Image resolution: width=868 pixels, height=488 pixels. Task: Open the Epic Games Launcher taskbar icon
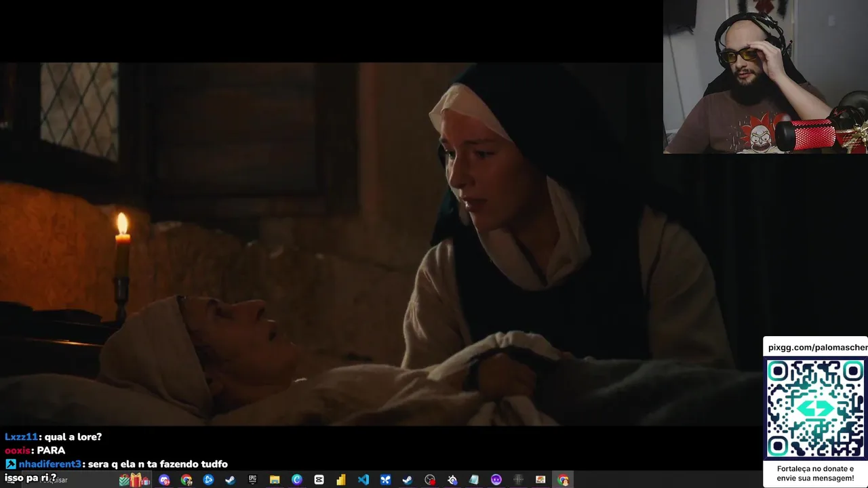(x=252, y=480)
